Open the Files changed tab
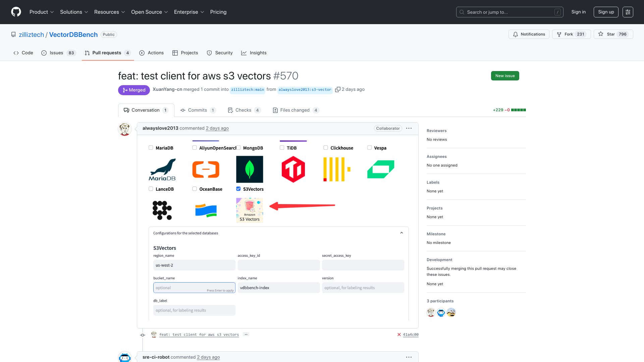 [x=296, y=110]
